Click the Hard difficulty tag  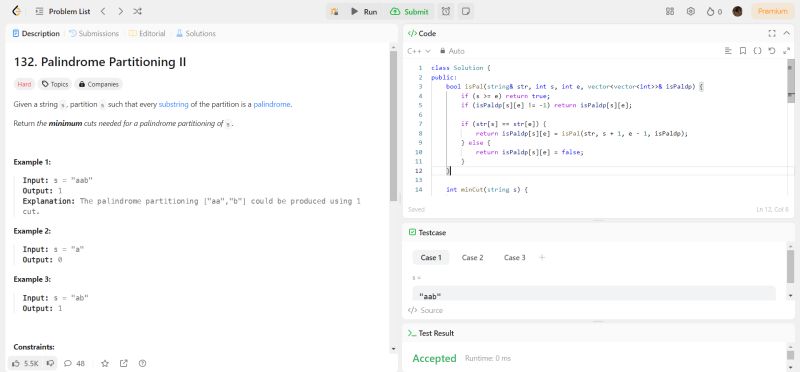[x=24, y=84]
